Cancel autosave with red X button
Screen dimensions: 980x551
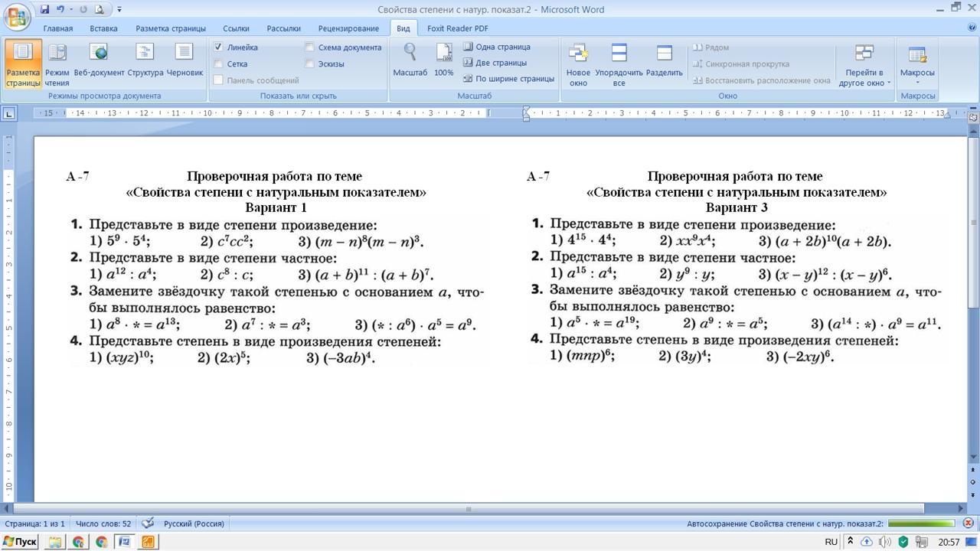968,523
